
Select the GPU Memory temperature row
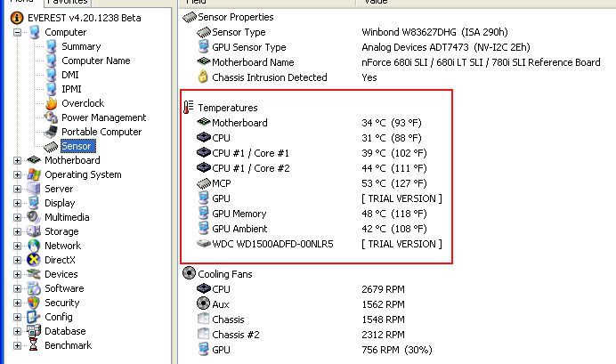pos(312,214)
